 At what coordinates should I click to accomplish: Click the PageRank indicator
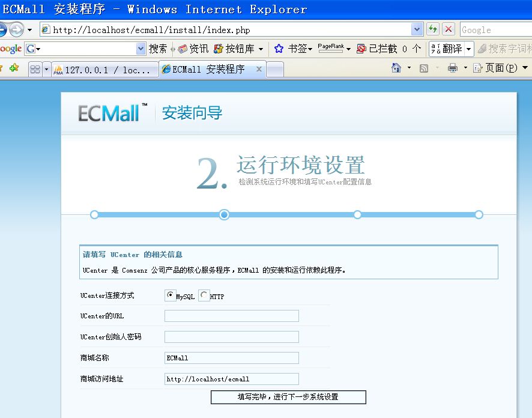(x=331, y=48)
